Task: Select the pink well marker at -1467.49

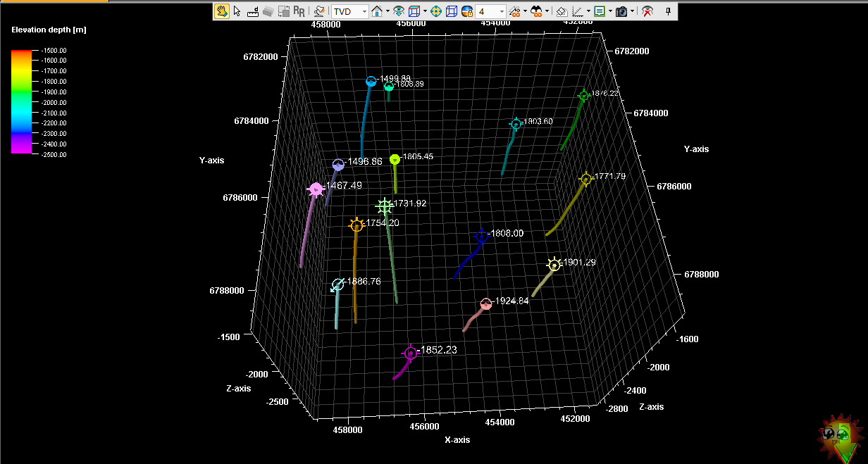Action: click(316, 189)
